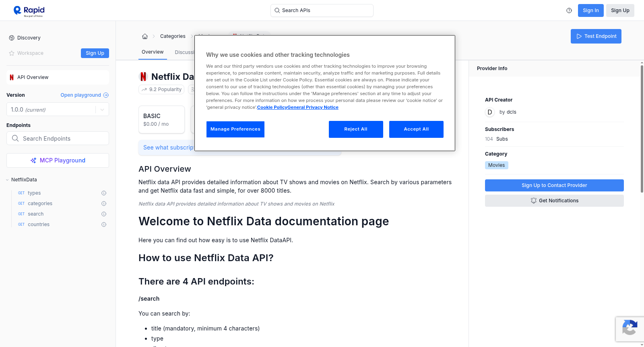
Task: Select the BASIC pricing plan card
Action: click(x=161, y=120)
